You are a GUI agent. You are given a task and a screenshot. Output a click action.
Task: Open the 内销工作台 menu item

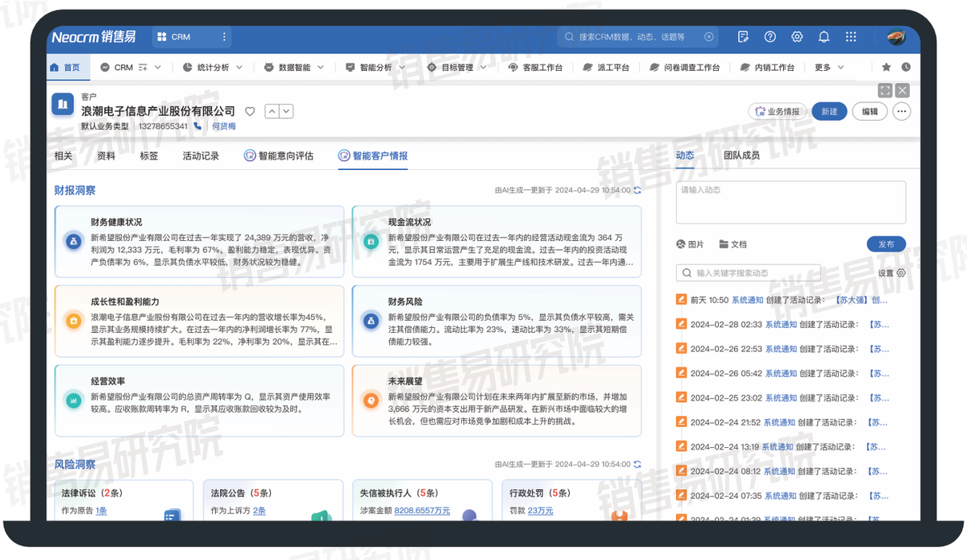[x=766, y=68]
